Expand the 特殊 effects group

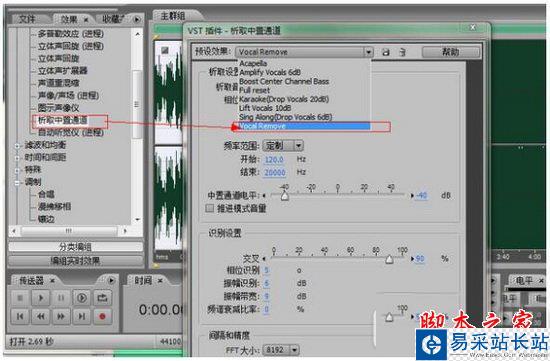click(17, 170)
